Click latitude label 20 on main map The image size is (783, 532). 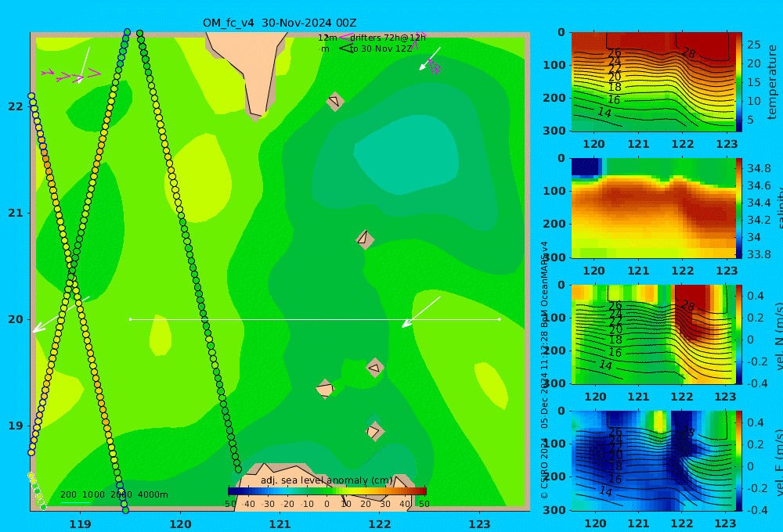click(x=15, y=319)
